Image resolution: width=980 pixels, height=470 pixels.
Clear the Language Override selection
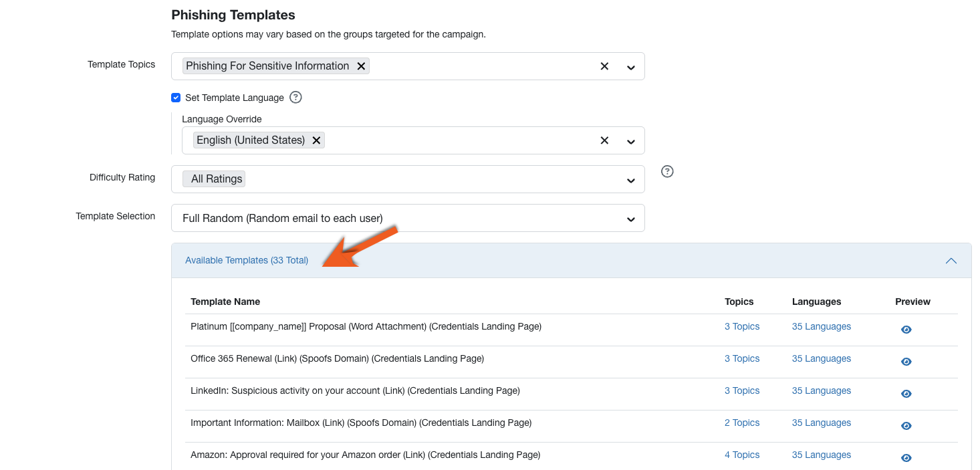point(604,140)
